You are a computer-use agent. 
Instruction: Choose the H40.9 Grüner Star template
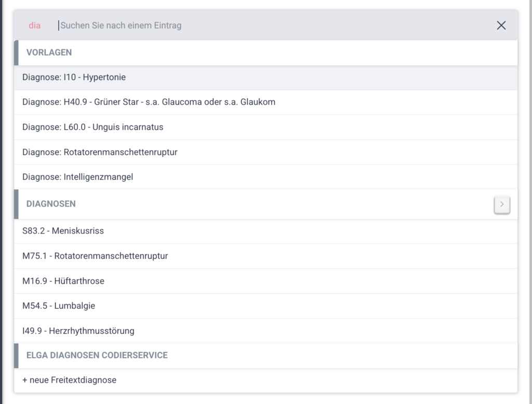pos(149,102)
